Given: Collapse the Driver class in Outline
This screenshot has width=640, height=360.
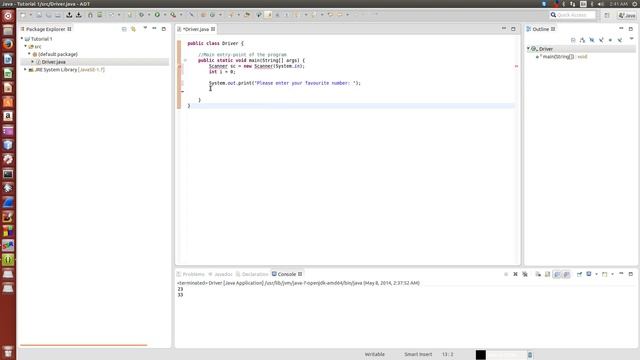Looking at the screenshot, I should coord(528,49).
